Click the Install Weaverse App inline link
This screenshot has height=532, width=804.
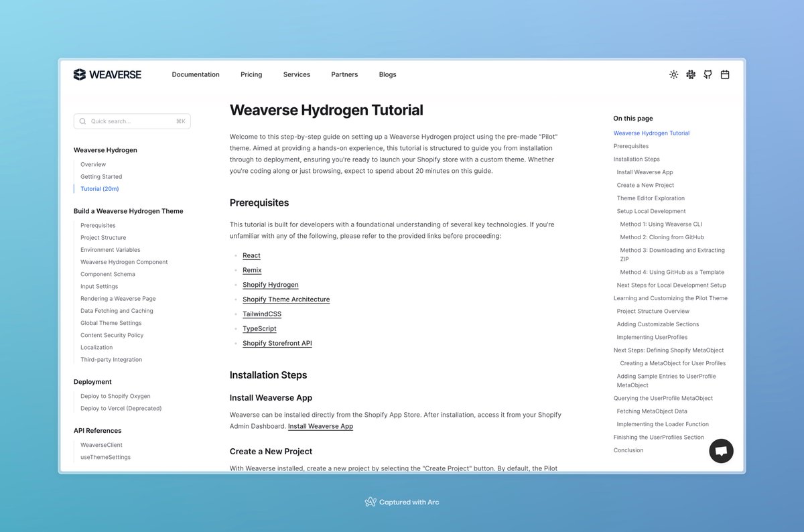pos(320,426)
